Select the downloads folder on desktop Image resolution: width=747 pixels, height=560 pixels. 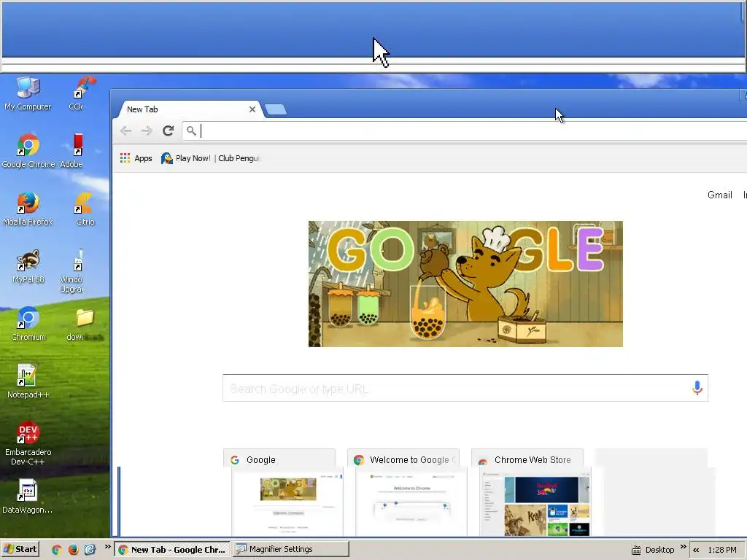coord(85,324)
